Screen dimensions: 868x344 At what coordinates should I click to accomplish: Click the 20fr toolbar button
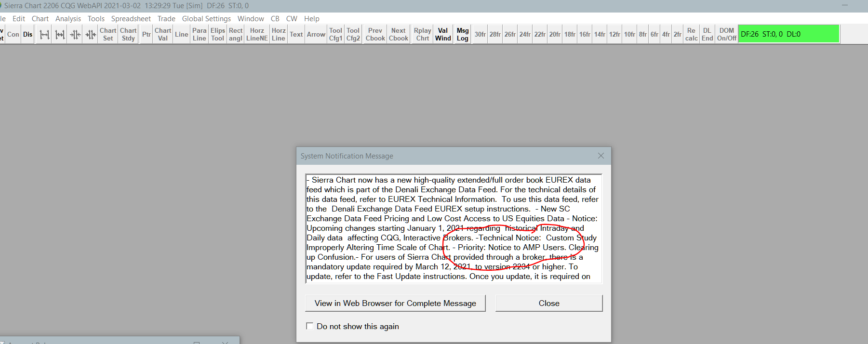click(555, 34)
